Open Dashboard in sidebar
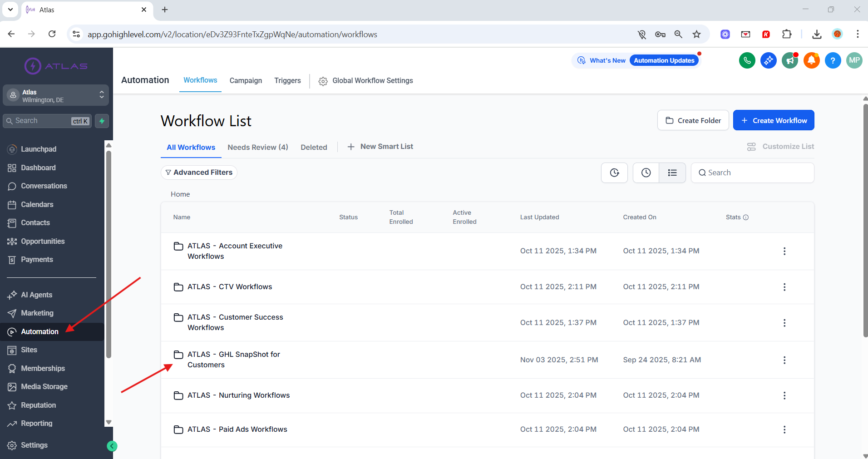Screen dimensions: 868x459 point(38,168)
